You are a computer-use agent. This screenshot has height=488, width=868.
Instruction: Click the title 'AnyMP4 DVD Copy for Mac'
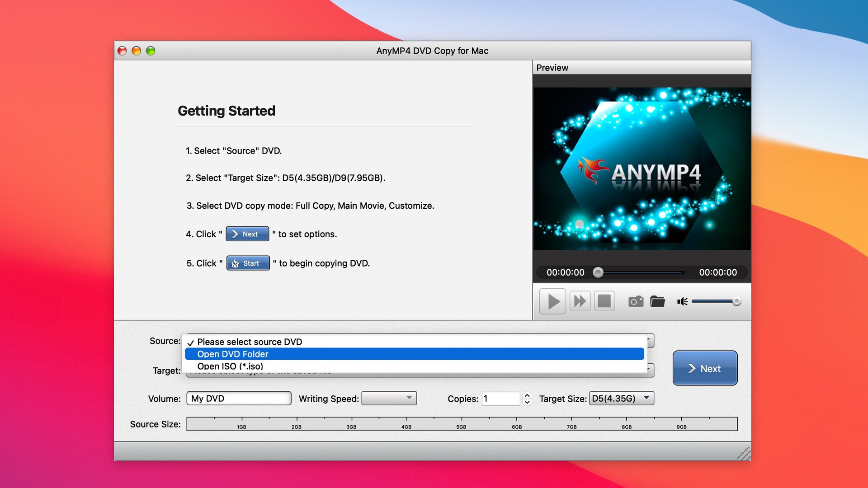[432, 51]
